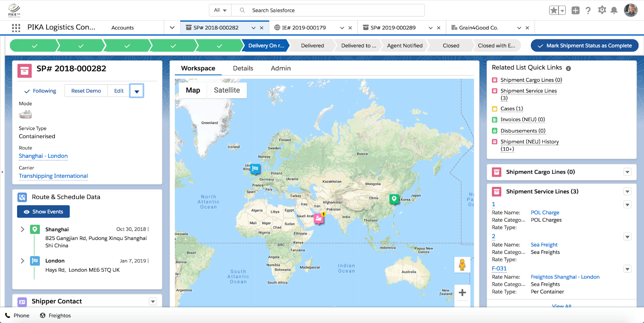The width and height of the screenshot is (644, 323).
Task: Click the Reset Demo button
Action: (86, 91)
